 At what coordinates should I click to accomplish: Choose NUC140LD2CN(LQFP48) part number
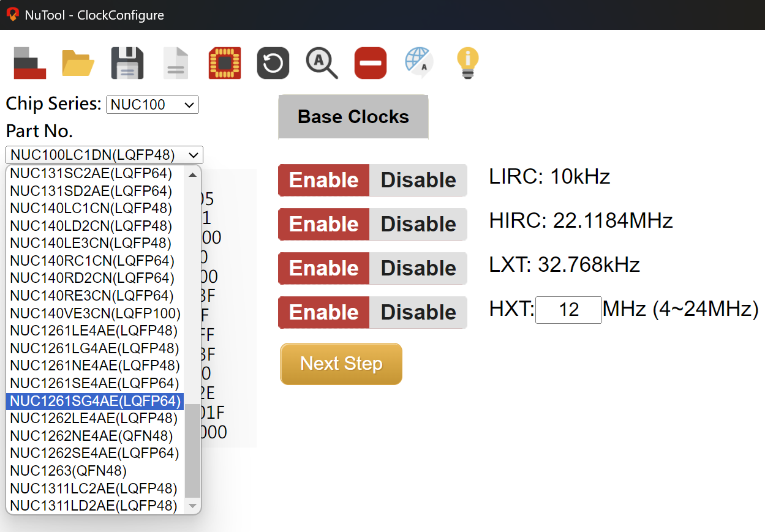pyautogui.click(x=95, y=226)
